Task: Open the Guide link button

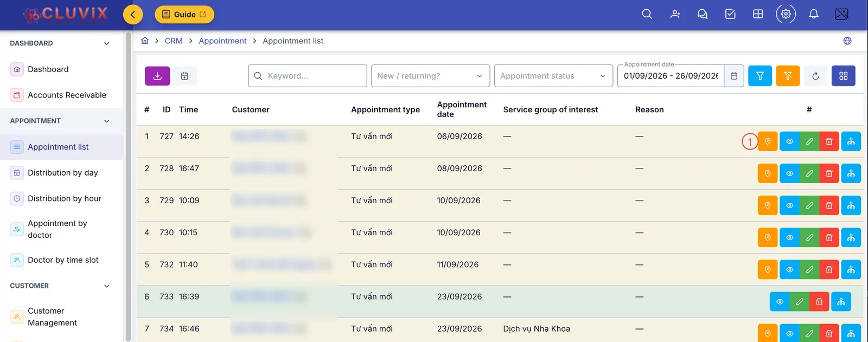Action: click(x=184, y=15)
